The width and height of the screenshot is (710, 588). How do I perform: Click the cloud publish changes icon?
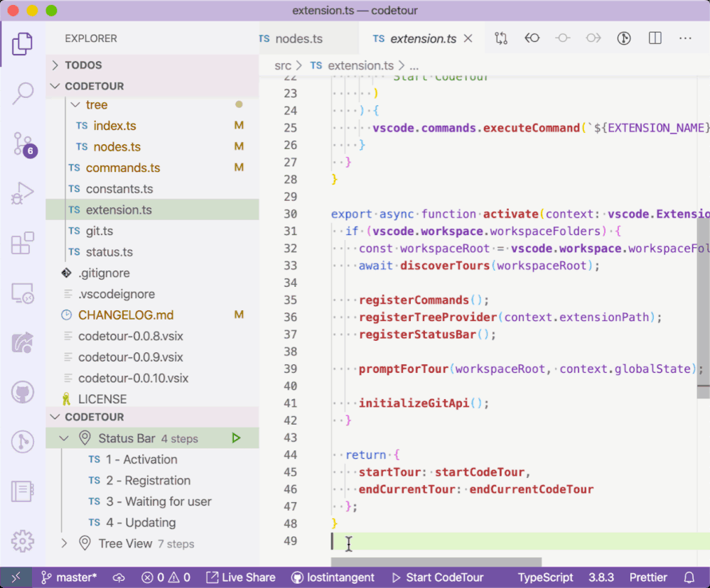pos(119,577)
